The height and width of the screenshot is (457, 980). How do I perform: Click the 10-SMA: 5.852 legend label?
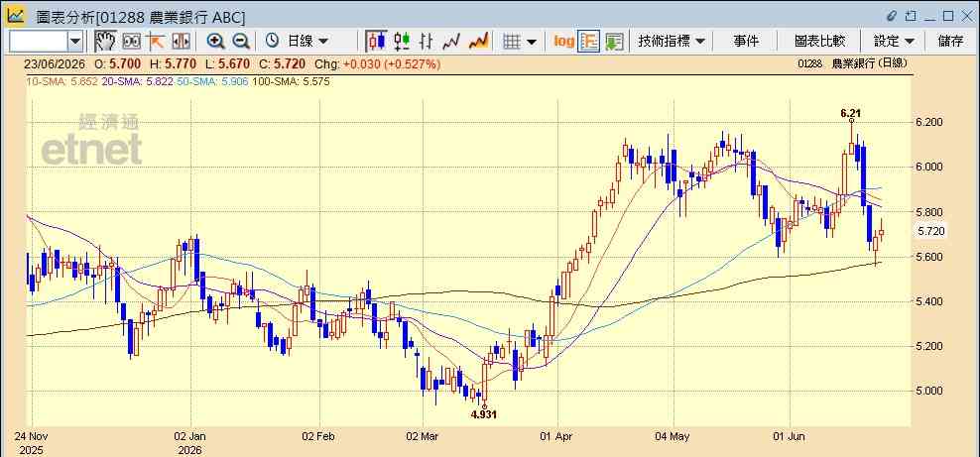(61, 82)
